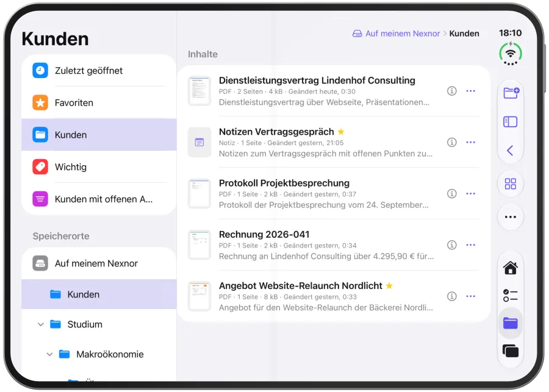Screen dimensions: 549x392
Task: Click the text Notizen zum Vertragsgespräch mit offenen Punkten
Action: tap(318, 154)
